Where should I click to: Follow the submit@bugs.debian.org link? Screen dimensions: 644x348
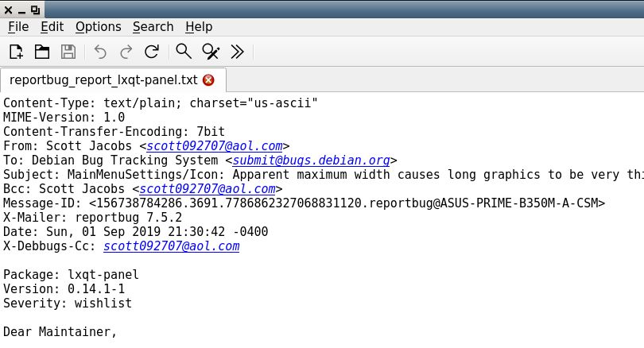pos(311,160)
